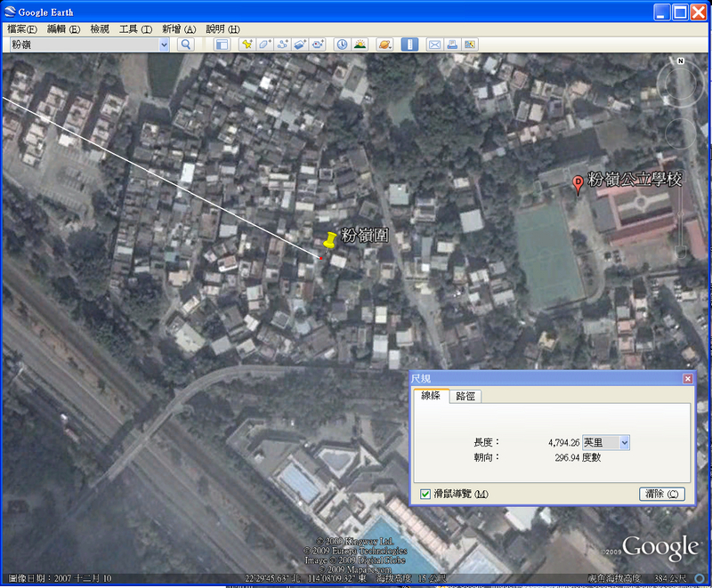Click the look-around compass ring
The width and height of the screenshot is (712, 588).
click(x=680, y=82)
